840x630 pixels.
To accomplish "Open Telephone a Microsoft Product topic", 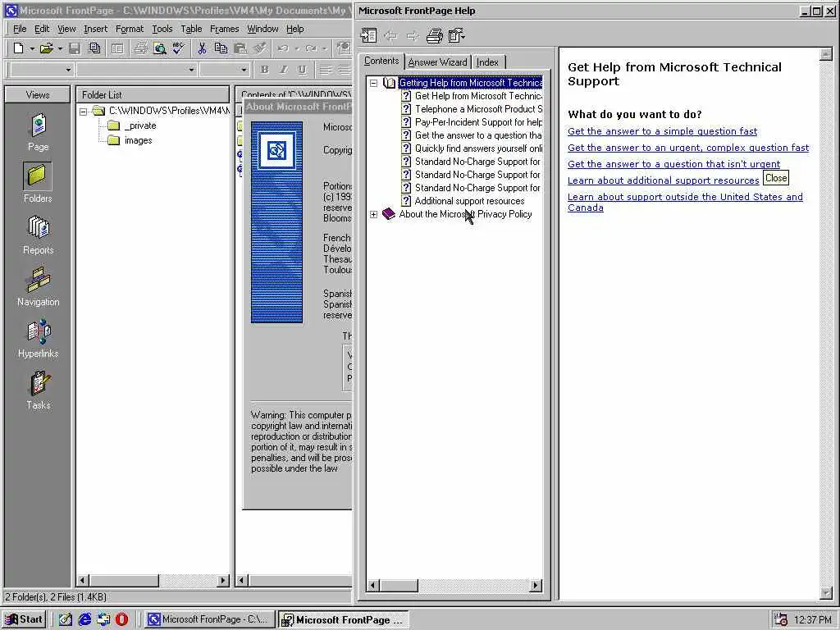I will [x=478, y=109].
